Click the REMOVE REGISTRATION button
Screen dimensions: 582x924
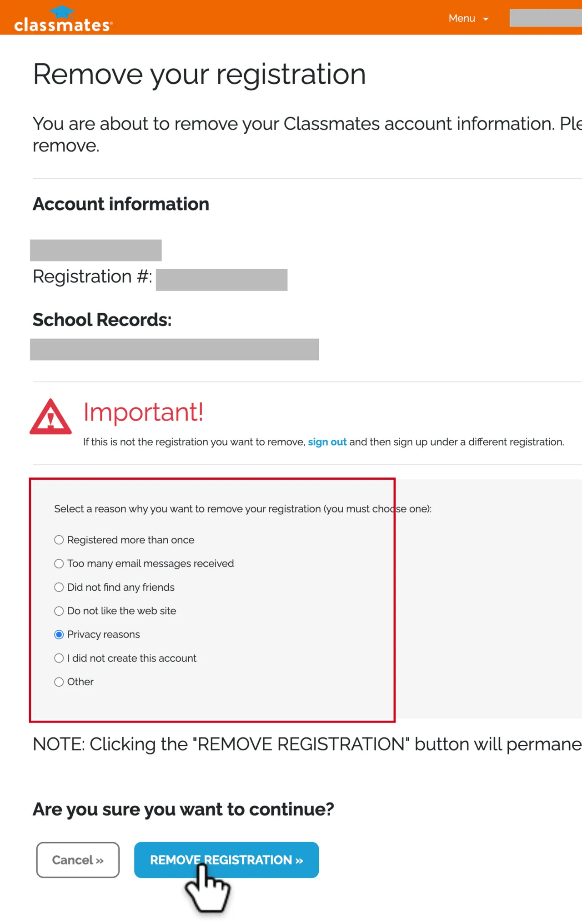pyautogui.click(x=226, y=860)
